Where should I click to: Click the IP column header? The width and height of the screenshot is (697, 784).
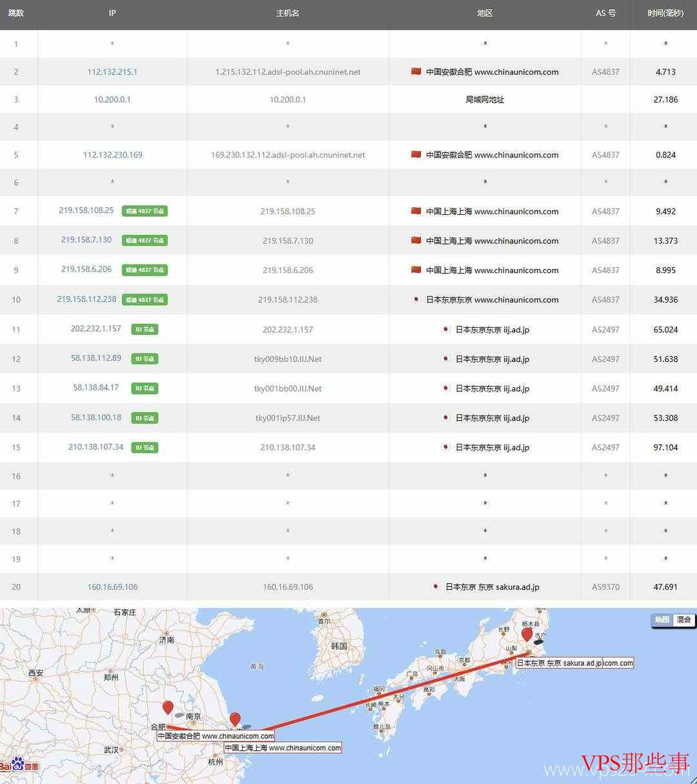112,13
